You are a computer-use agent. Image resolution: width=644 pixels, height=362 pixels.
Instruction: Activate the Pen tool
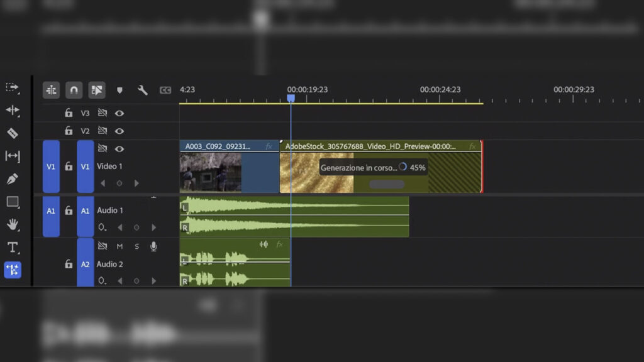point(12,179)
